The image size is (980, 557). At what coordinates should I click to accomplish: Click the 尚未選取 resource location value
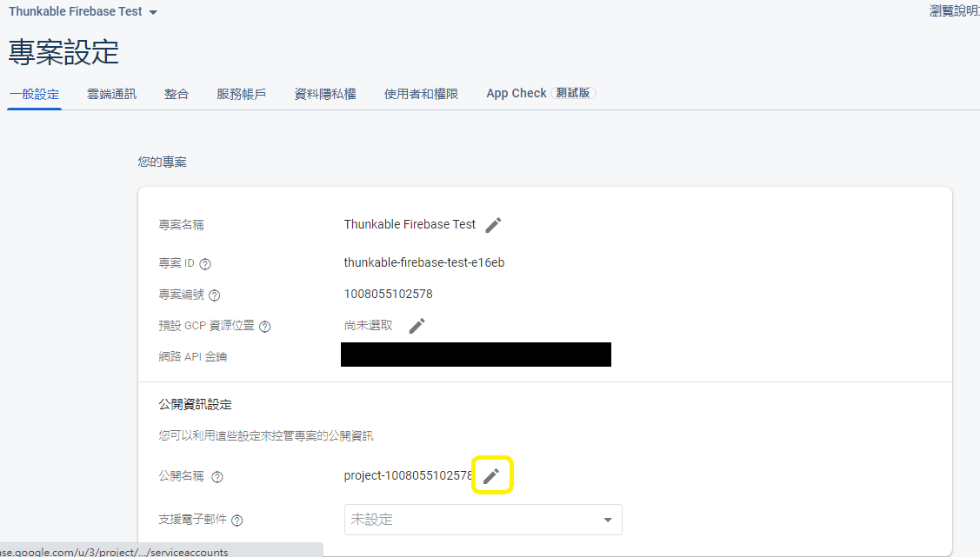[368, 325]
